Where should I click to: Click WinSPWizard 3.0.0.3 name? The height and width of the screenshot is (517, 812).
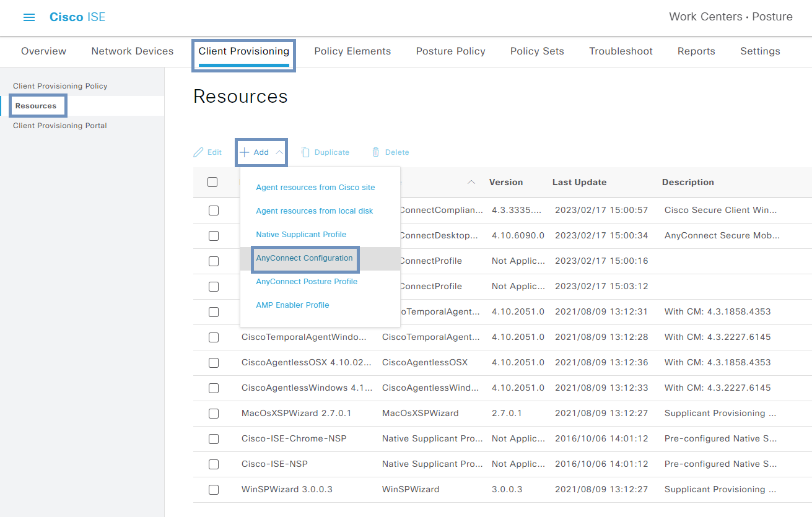(x=287, y=490)
